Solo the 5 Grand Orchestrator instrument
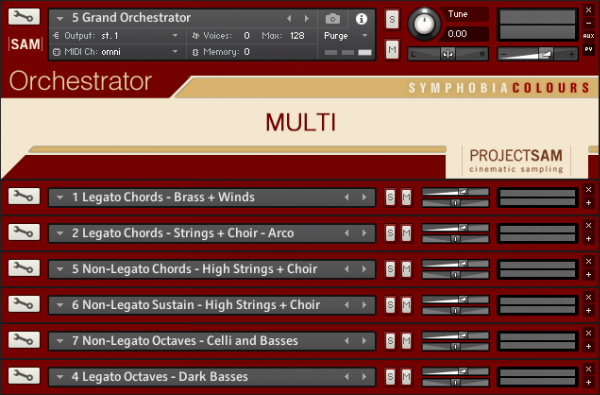 (x=392, y=19)
